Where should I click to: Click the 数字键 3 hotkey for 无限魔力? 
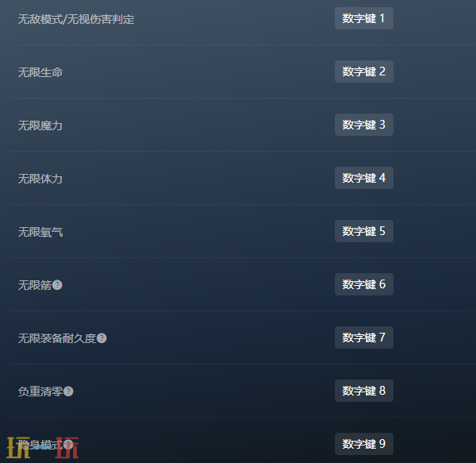click(x=364, y=125)
